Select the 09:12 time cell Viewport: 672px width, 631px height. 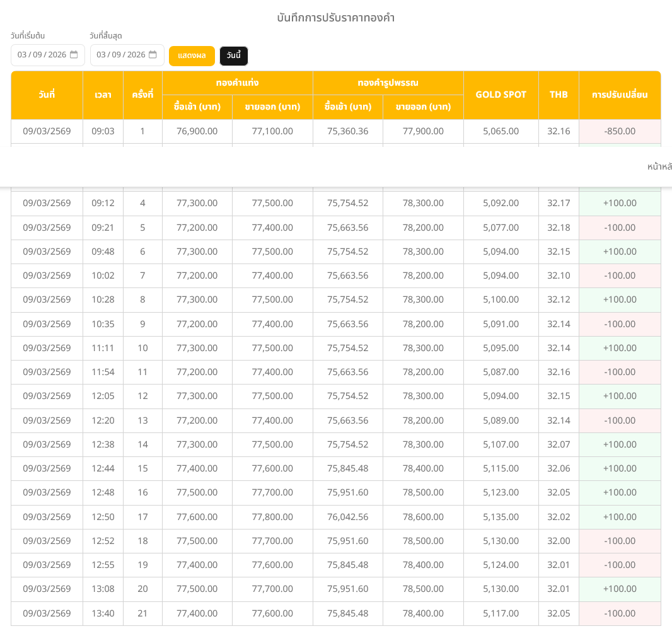coord(103,203)
